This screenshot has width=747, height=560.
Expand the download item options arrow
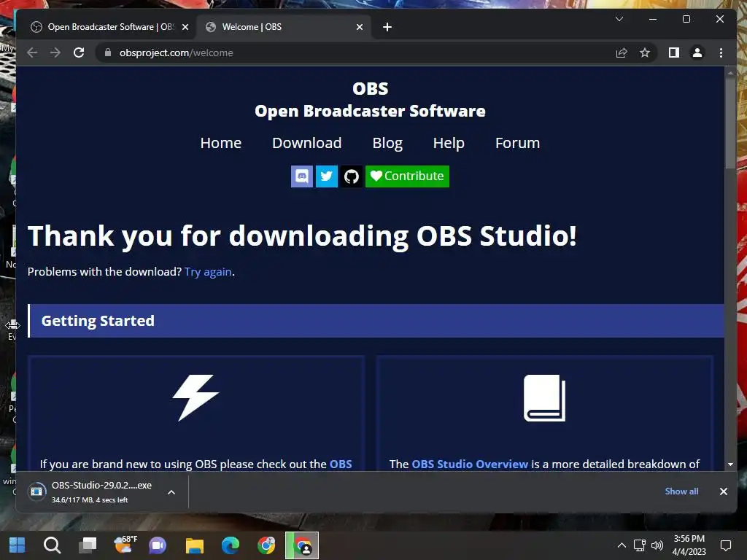[x=171, y=492]
